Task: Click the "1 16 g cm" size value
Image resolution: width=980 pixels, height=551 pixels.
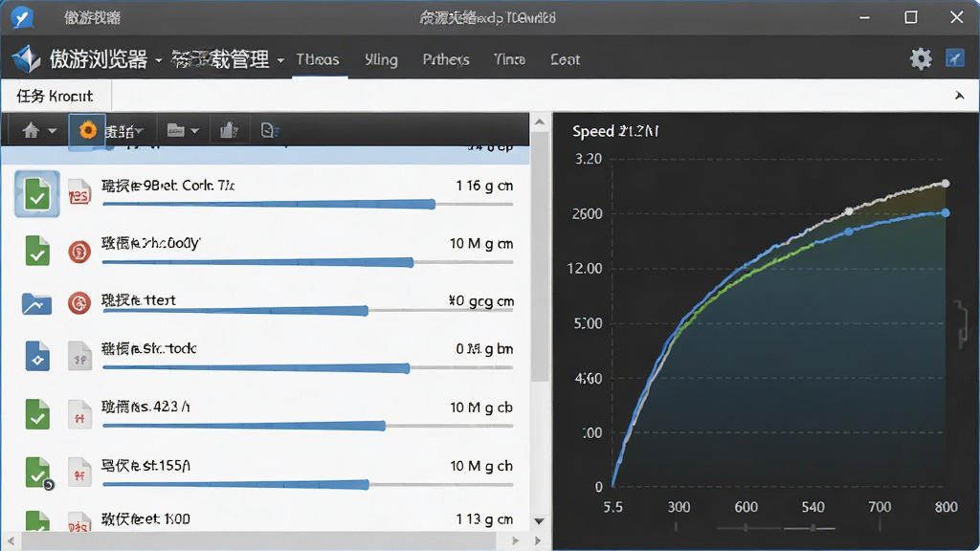Action: pyautogui.click(x=484, y=187)
